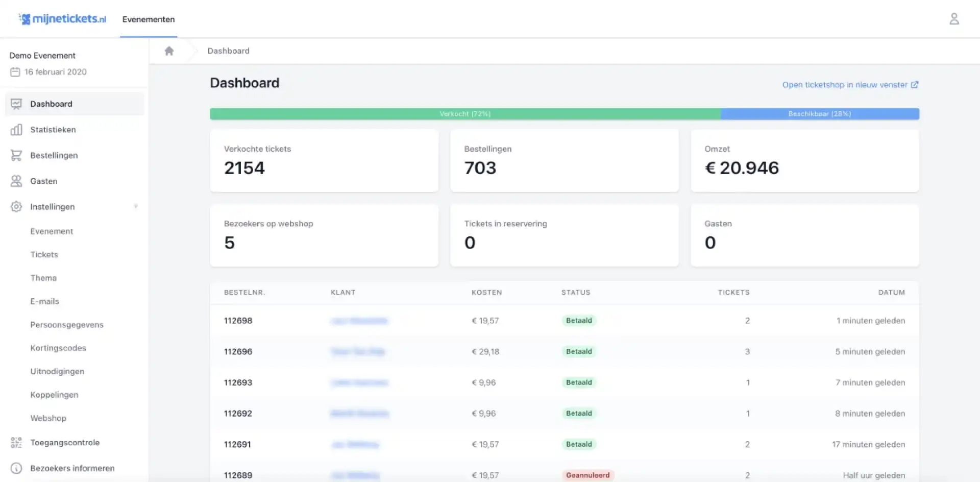Click the calendar icon beside event date

(15, 72)
